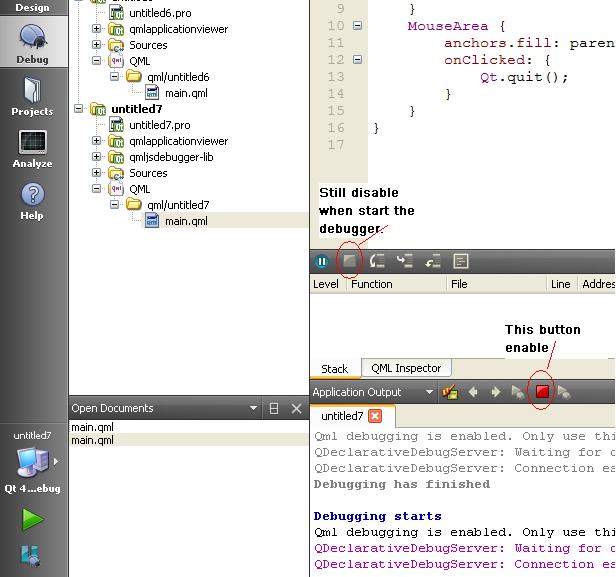Screen dimensions: 616x577
Task: Select the untitled7 project name
Action: (x=137, y=109)
